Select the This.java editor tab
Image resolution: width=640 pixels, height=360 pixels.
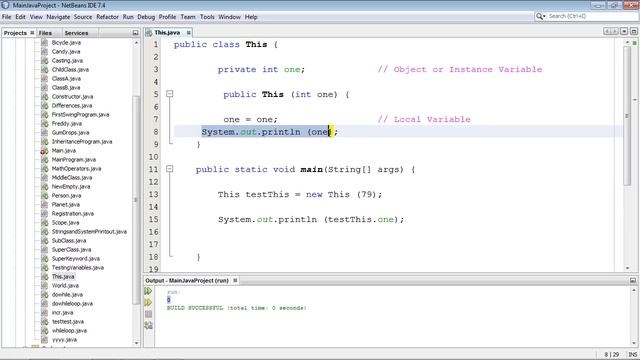click(x=167, y=32)
